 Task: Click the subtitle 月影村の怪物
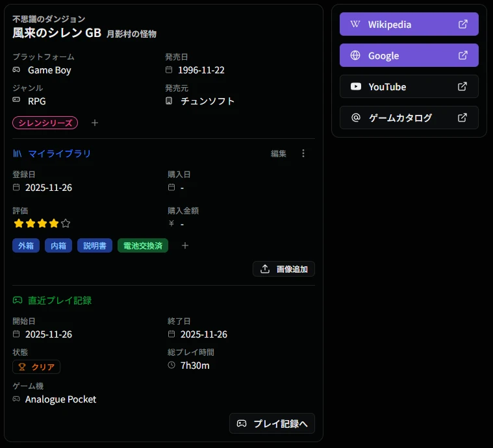point(131,34)
